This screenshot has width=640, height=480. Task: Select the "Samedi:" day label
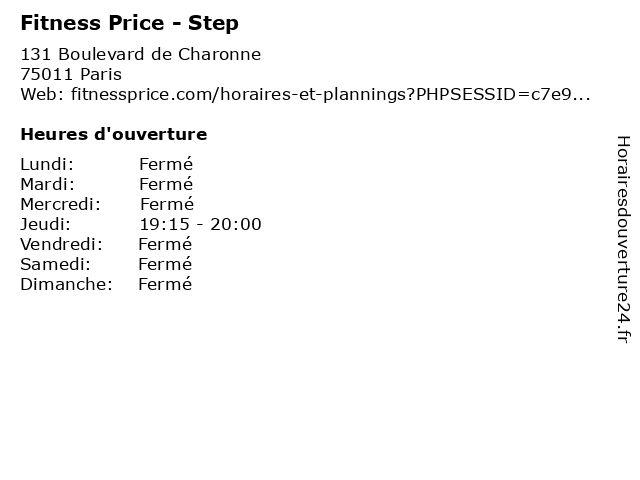click(x=55, y=264)
